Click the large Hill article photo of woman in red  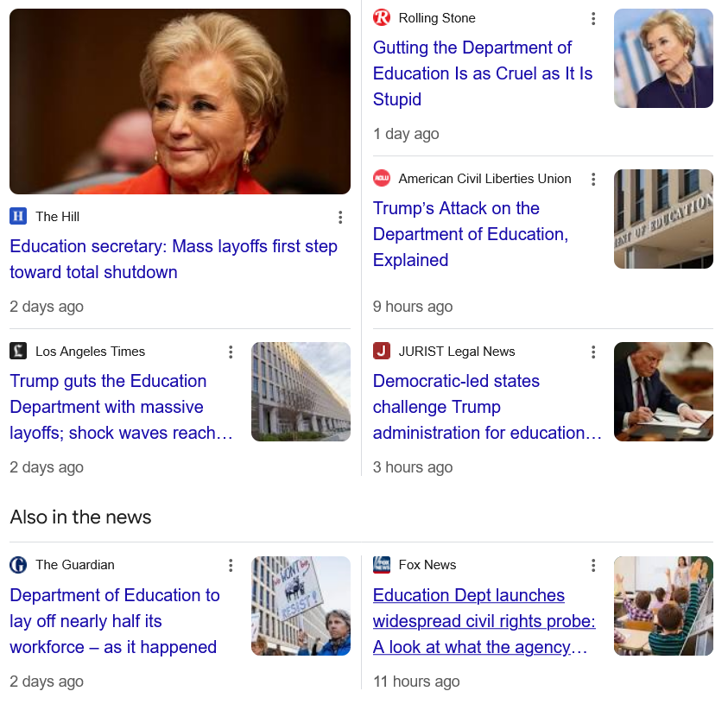point(180,101)
